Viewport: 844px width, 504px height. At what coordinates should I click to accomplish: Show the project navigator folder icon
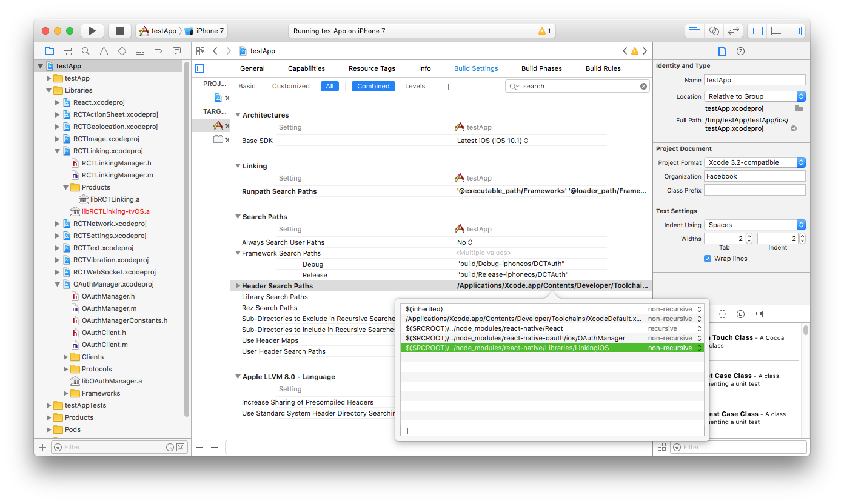[x=49, y=51]
